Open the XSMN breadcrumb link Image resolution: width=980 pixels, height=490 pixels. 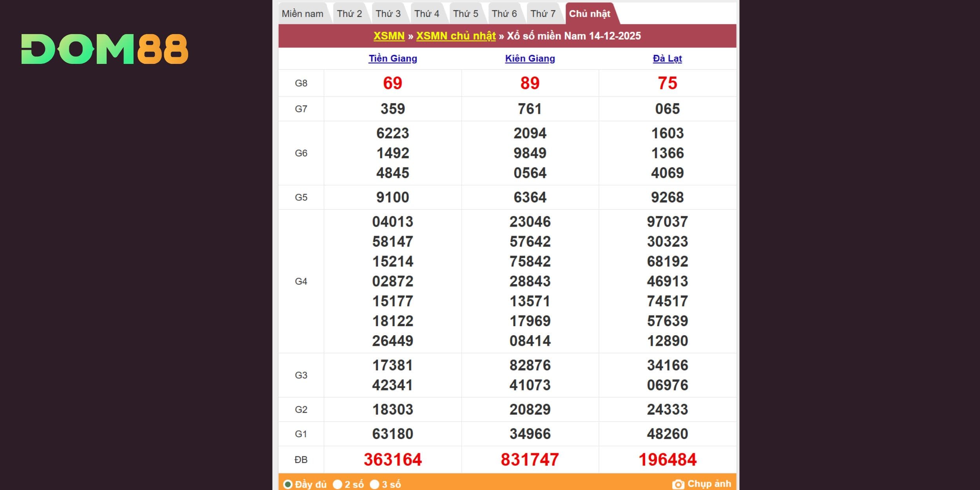(389, 36)
